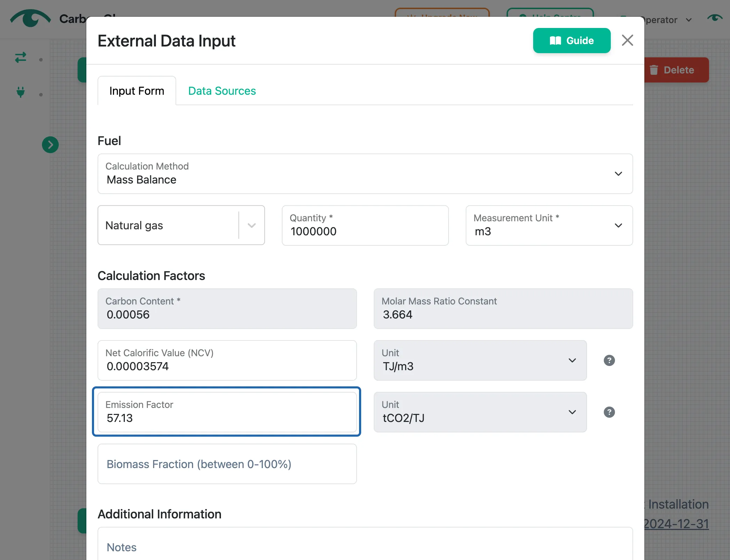Edit the Net Calorific Value field
Image resolution: width=730 pixels, height=560 pixels.
point(227,360)
